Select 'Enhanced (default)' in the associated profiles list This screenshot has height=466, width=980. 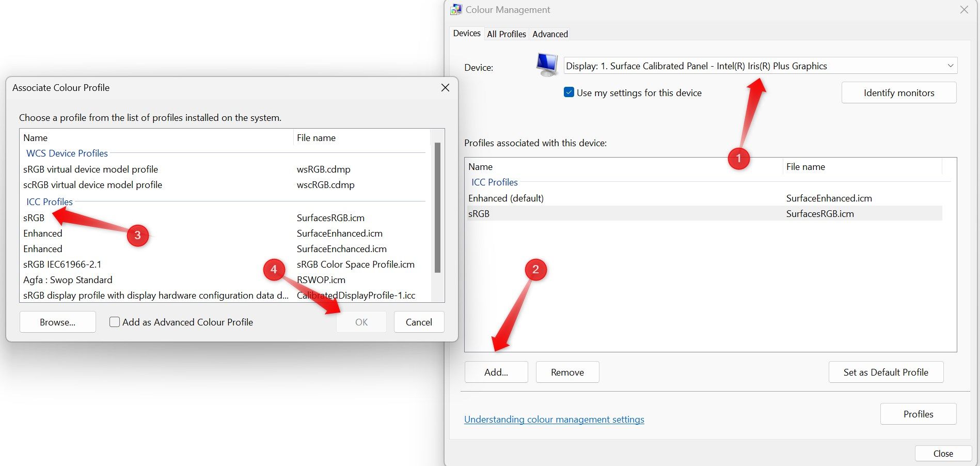pyautogui.click(x=506, y=198)
